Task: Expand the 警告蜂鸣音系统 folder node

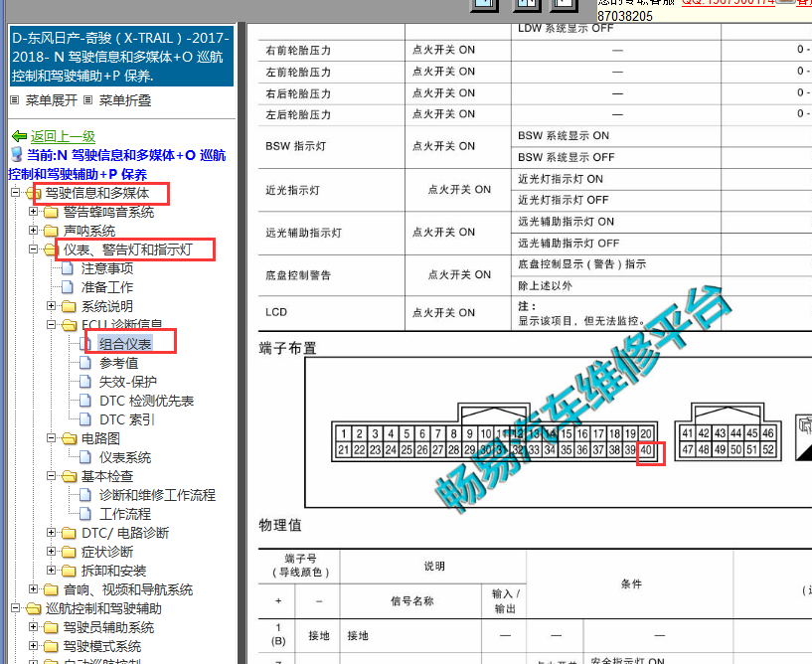Action: (33, 212)
